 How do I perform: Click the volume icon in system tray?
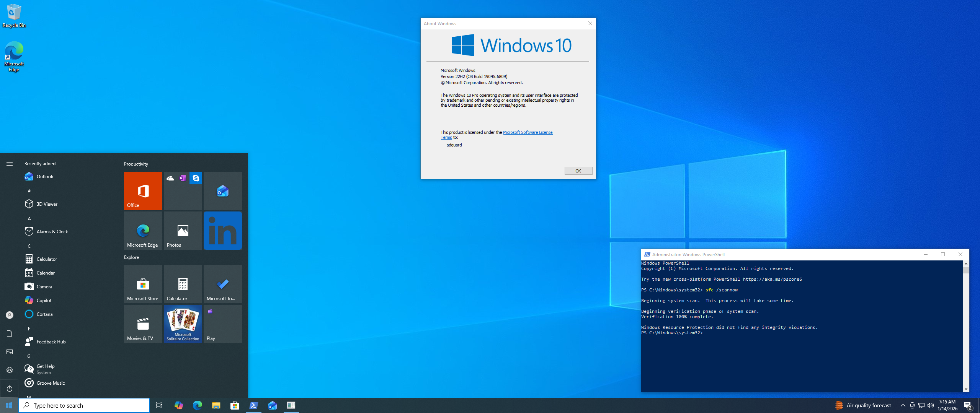pos(930,405)
